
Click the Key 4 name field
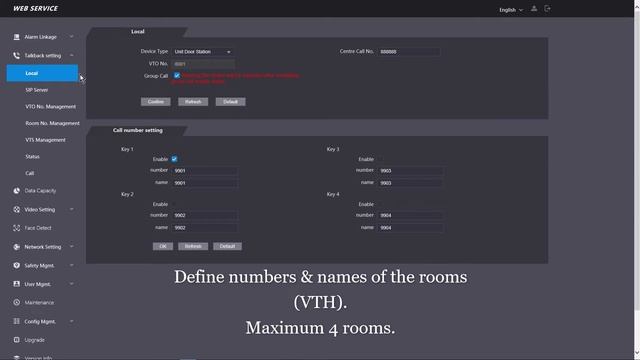[411, 228]
